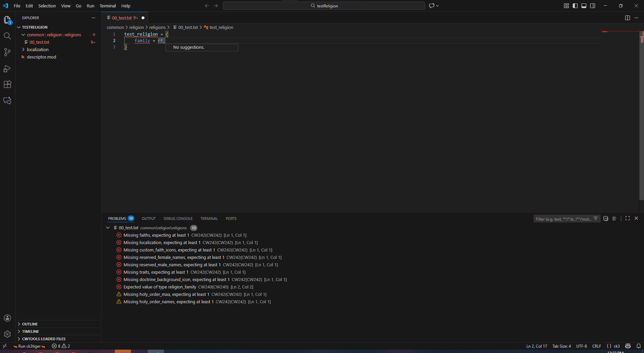This screenshot has width=644, height=353.
Task: Open the Source Control view
Action: (x=7, y=52)
